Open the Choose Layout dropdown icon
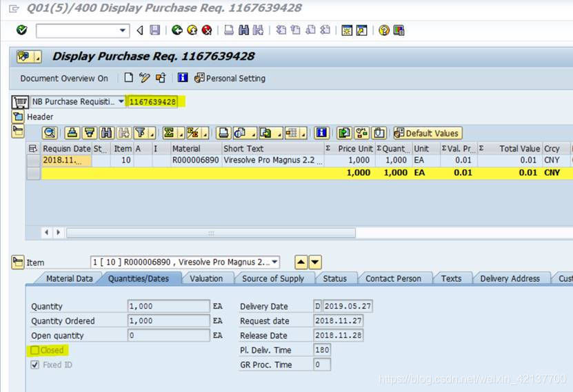The image size is (573, 392). click(296, 133)
